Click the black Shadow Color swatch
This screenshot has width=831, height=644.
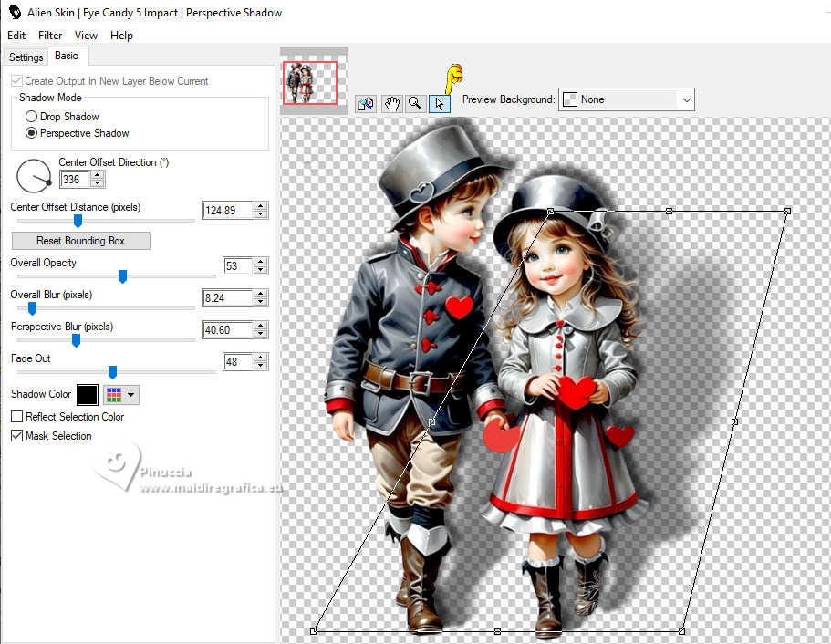pyautogui.click(x=88, y=395)
